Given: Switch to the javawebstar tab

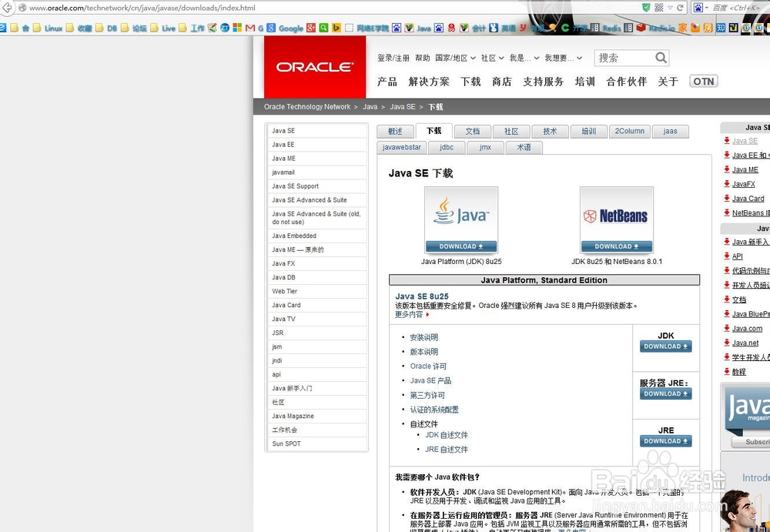Looking at the screenshot, I should pyautogui.click(x=401, y=147).
